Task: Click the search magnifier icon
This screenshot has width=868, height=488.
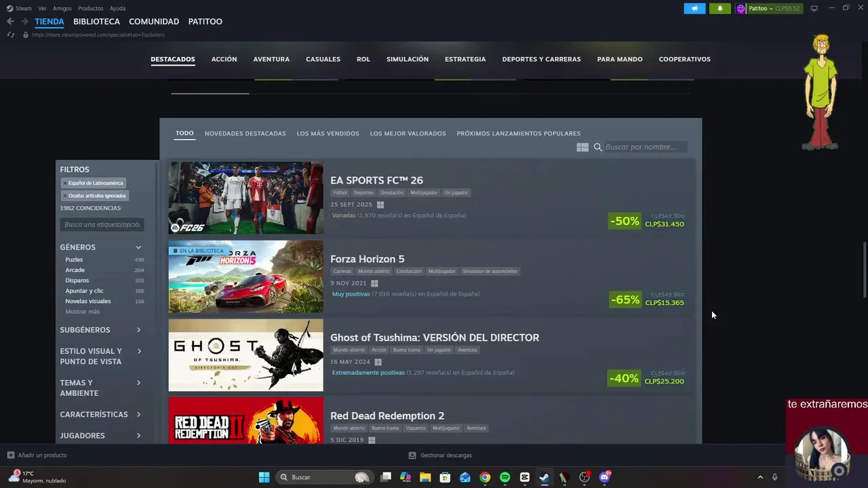Action: (598, 147)
